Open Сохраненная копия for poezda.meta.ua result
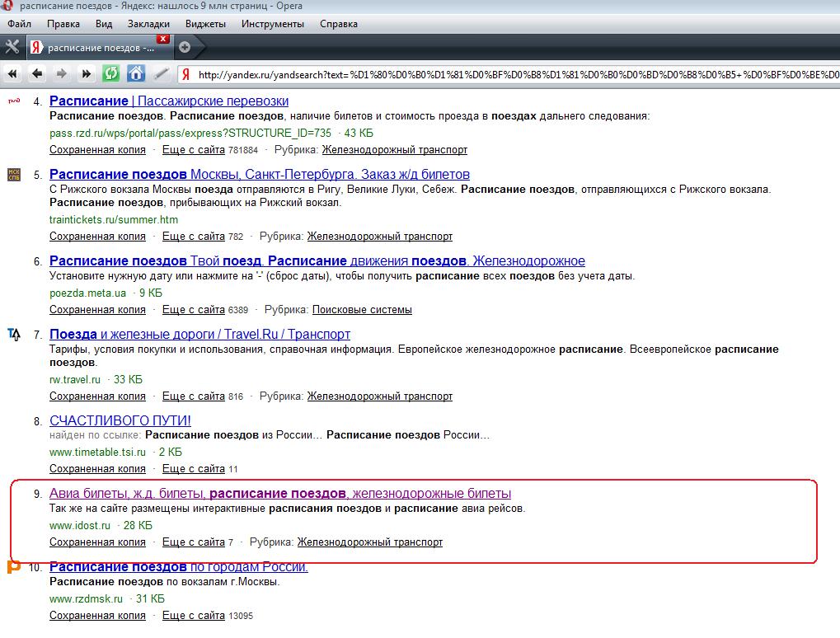Viewport: 840px width, 638px height. click(97, 310)
